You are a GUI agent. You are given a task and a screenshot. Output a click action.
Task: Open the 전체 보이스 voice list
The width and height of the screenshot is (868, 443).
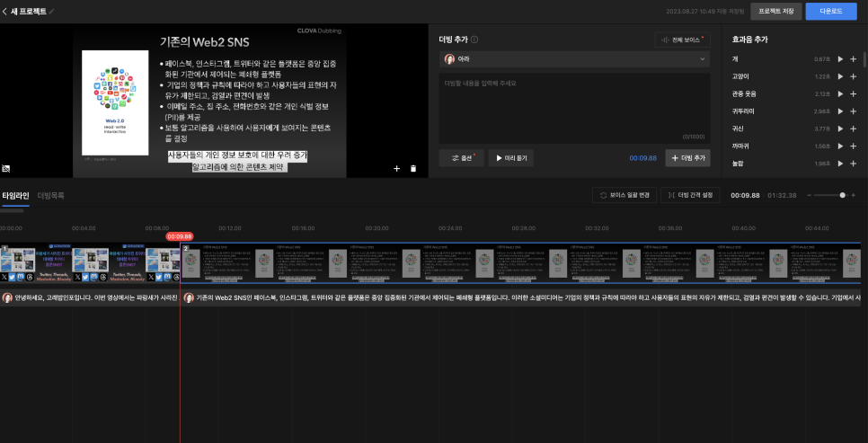(683, 40)
